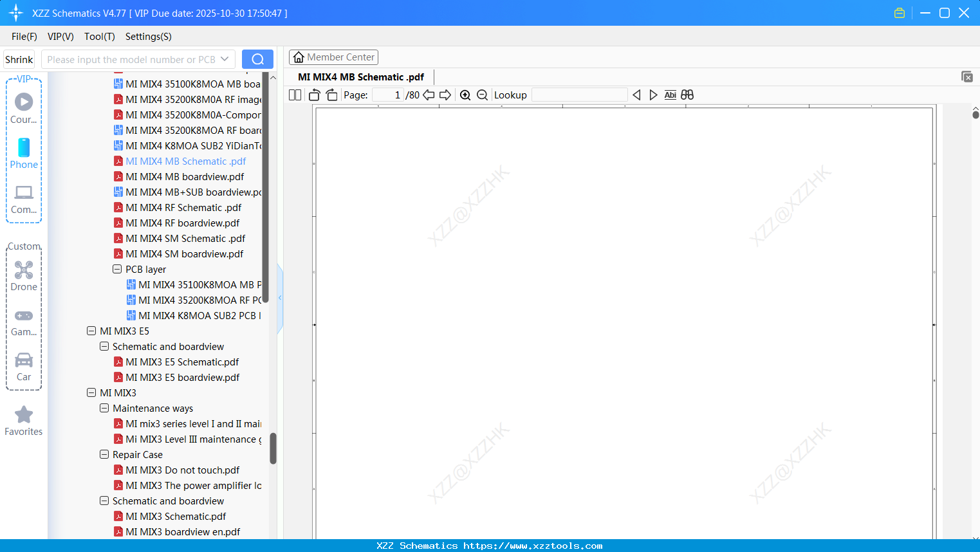
Task: Rotate the page counterclockwise
Action: click(315, 95)
